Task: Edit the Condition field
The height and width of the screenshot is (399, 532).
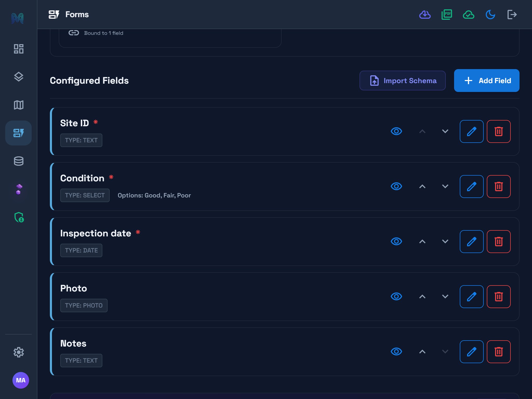Action: (x=472, y=187)
